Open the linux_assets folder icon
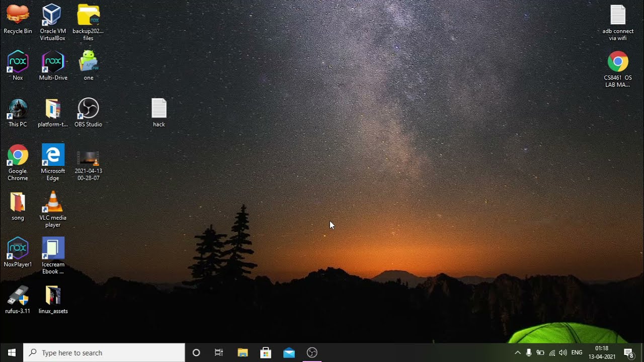Screen dimensions: 644x362 pyautogui.click(x=53, y=299)
